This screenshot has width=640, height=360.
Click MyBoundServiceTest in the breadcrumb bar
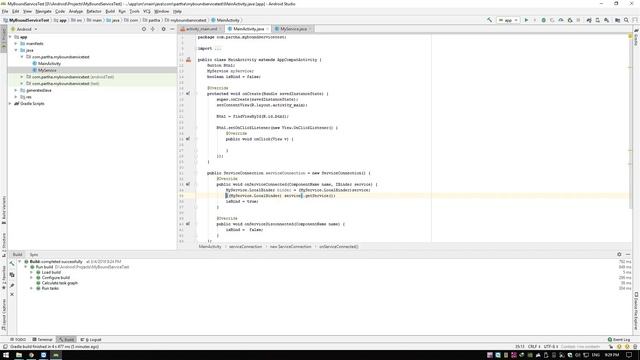26,20
